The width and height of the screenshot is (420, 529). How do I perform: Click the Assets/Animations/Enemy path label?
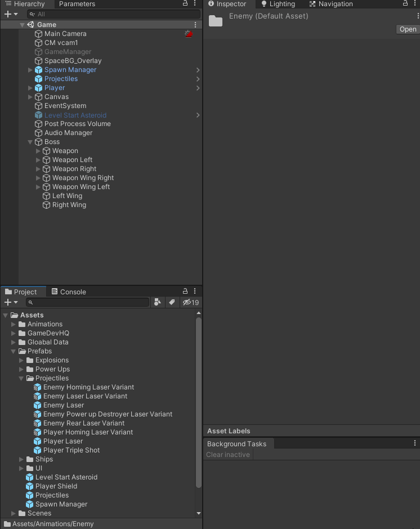(53, 524)
